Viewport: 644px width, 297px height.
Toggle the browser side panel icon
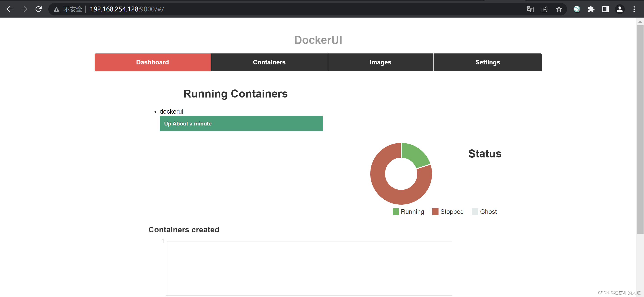point(605,9)
